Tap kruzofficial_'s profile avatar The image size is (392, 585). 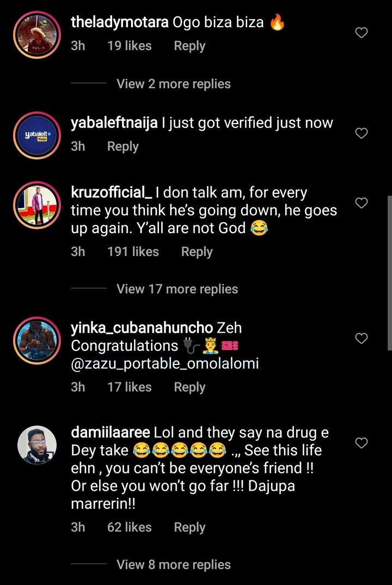pyautogui.click(x=36, y=204)
